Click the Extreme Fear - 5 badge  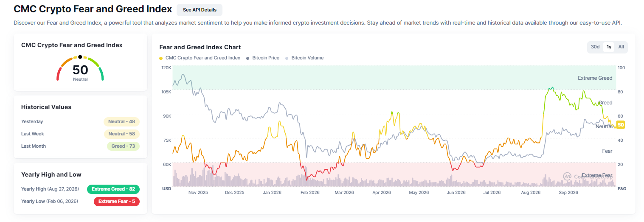117,201
